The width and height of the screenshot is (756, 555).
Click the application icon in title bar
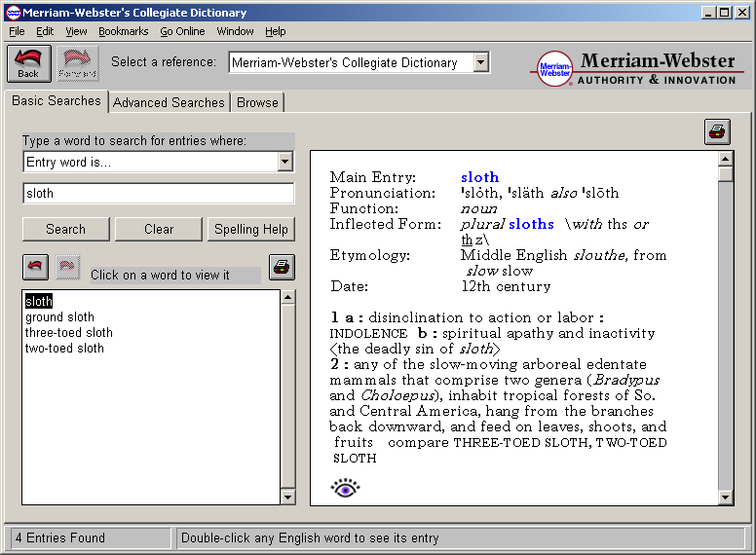[13, 13]
